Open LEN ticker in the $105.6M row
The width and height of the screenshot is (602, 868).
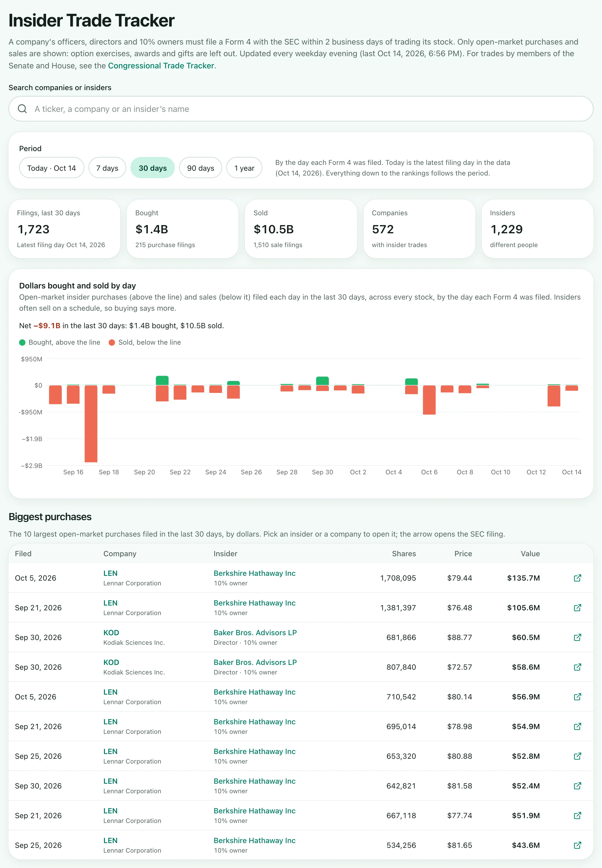point(110,603)
